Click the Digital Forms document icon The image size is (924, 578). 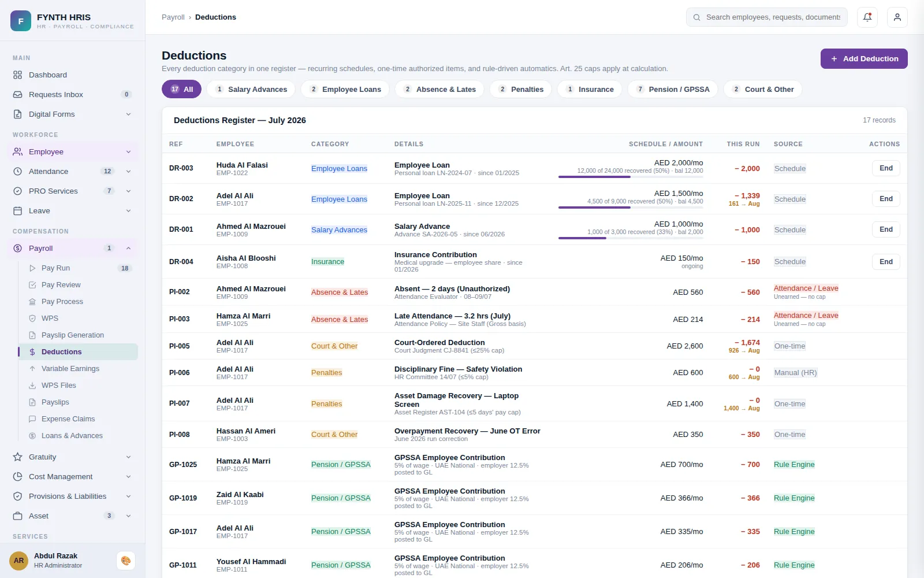[18, 114]
